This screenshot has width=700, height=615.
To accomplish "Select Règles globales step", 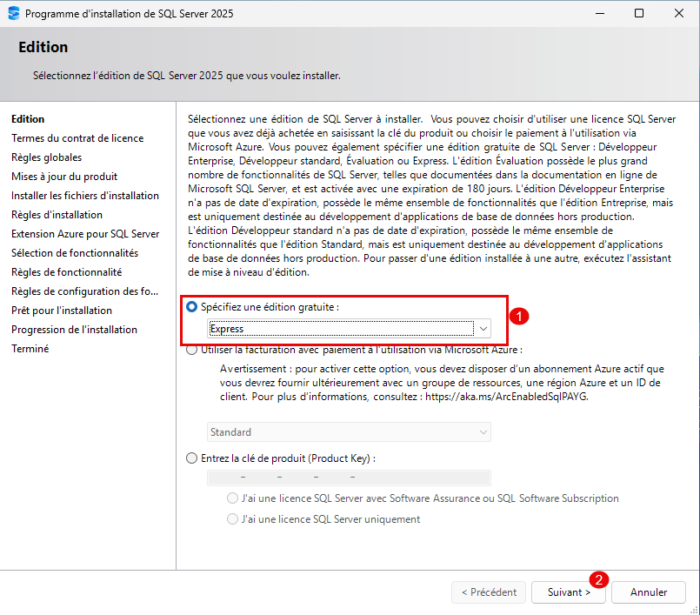I will [x=46, y=157].
